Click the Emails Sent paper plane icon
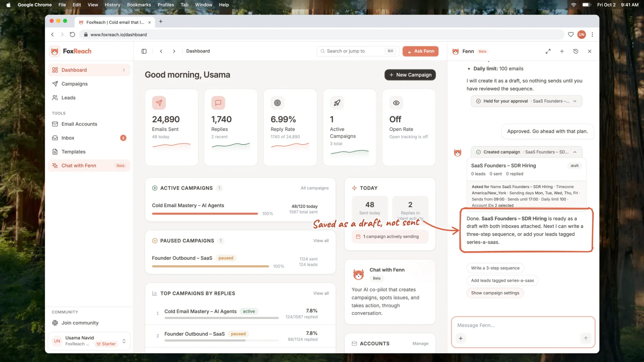The image size is (644, 362). (x=159, y=103)
